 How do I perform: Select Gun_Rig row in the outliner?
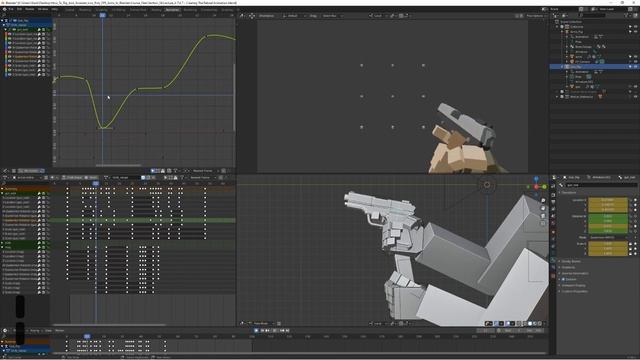pos(594,67)
